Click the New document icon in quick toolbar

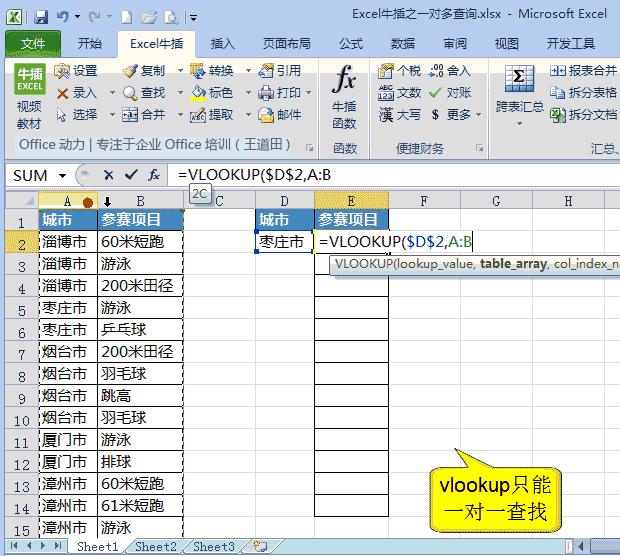(127, 17)
